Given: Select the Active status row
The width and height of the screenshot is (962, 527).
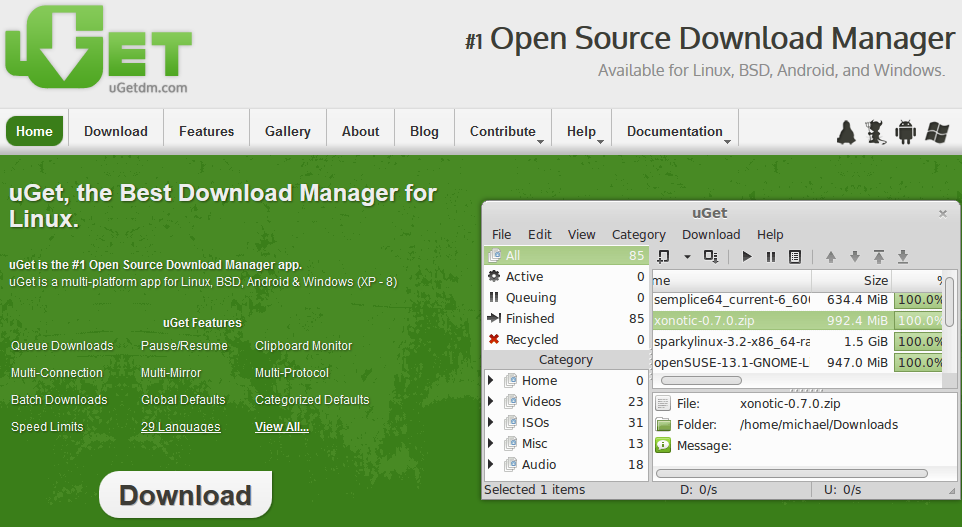Looking at the screenshot, I should pyautogui.click(x=566, y=277).
